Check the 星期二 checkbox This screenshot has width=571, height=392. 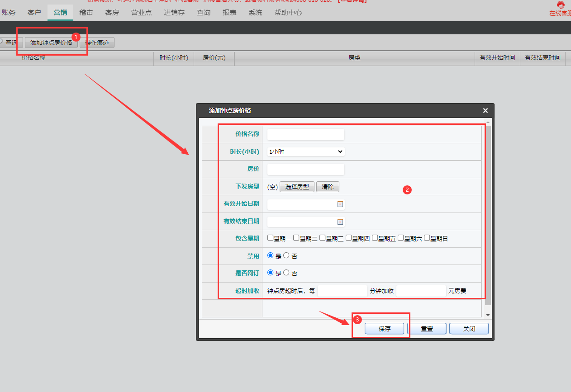(296, 238)
